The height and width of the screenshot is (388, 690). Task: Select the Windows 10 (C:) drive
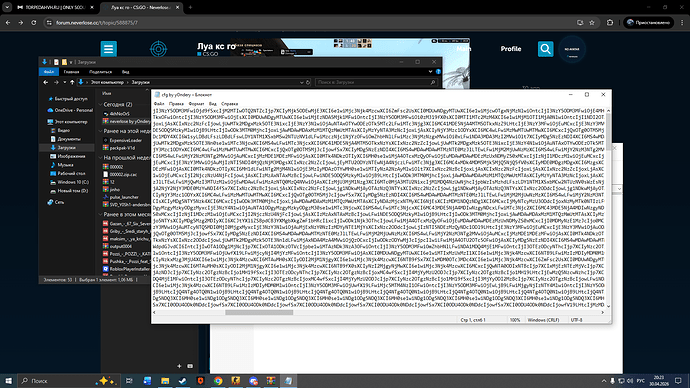69,182
